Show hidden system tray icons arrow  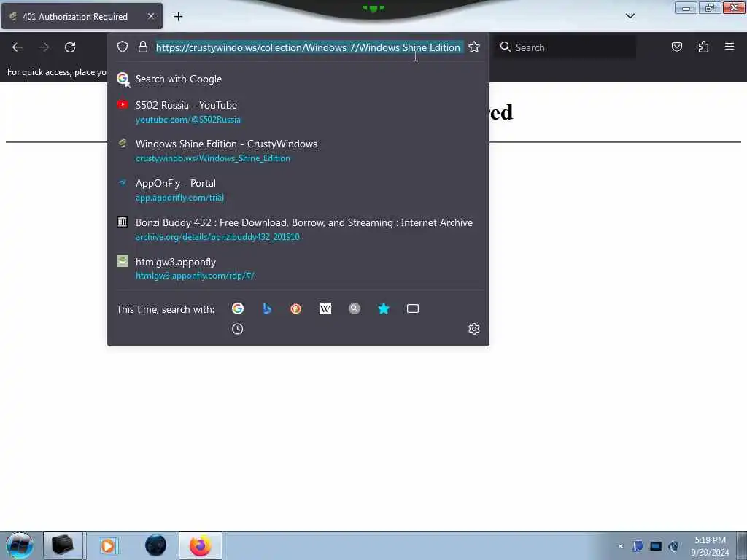(x=620, y=547)
